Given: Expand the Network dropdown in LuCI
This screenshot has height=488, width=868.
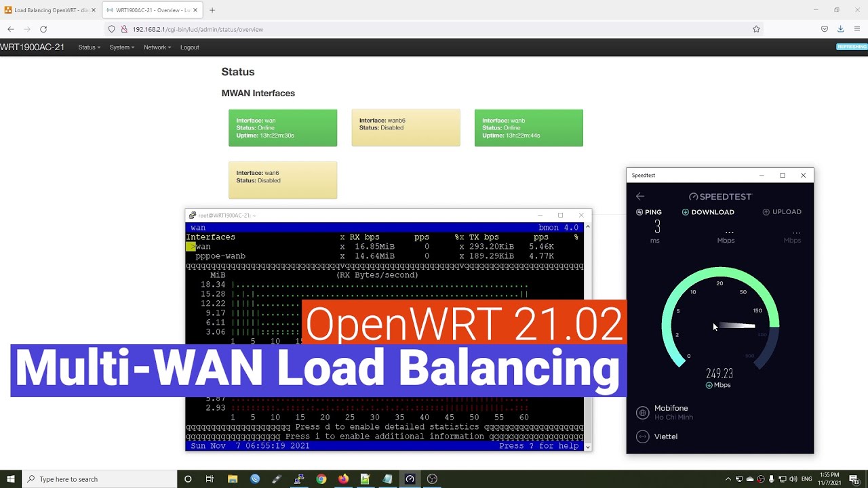Looking at the screenshot, I should tap(157, 47).
